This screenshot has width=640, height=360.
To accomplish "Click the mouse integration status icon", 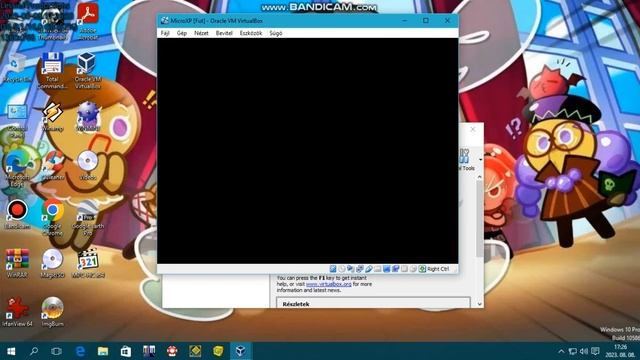I will (x=413, y=269).
